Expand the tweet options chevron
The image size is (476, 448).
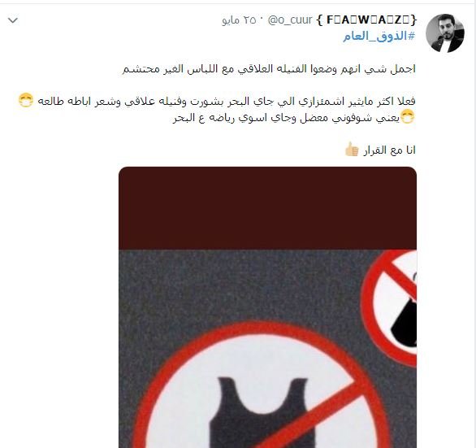13,20
